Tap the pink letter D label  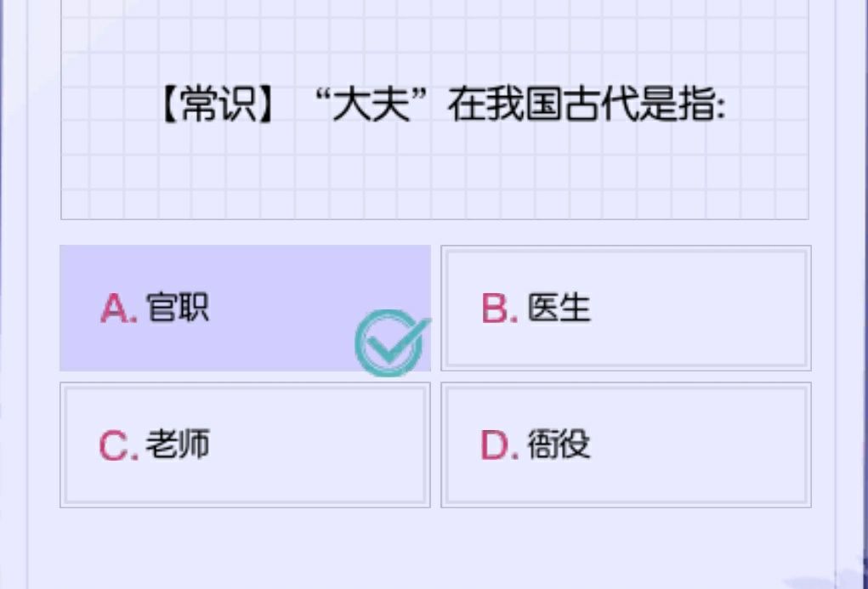[498, 445]
